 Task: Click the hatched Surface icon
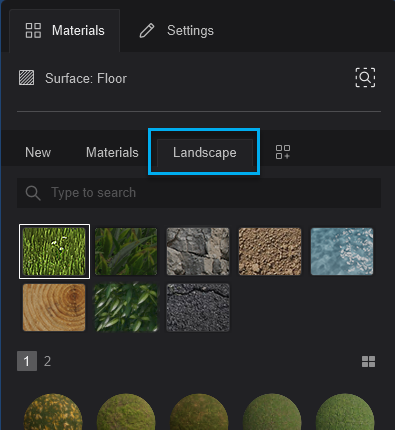(26, 78)
